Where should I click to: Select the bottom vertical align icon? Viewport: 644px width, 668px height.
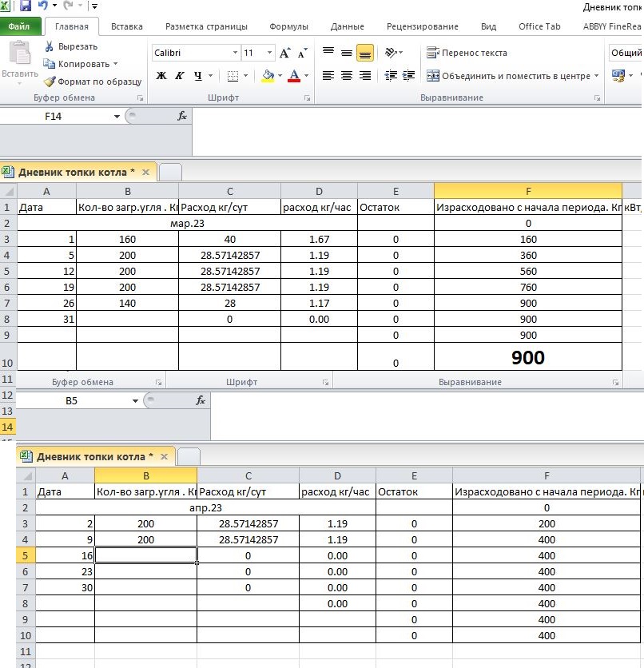tap(364, 54)
